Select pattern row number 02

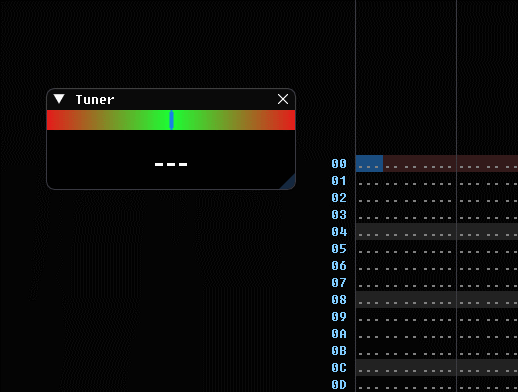coord(339,198)
